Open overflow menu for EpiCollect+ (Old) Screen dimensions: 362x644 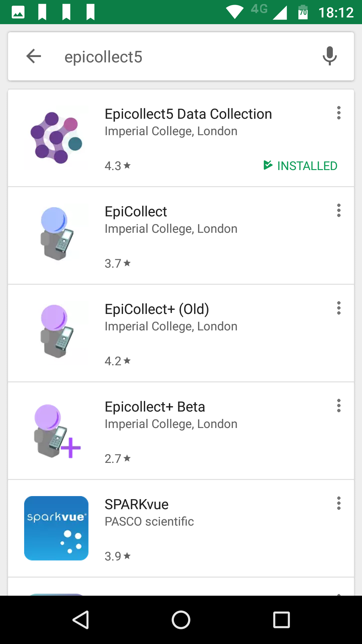(x=339, y=308)
